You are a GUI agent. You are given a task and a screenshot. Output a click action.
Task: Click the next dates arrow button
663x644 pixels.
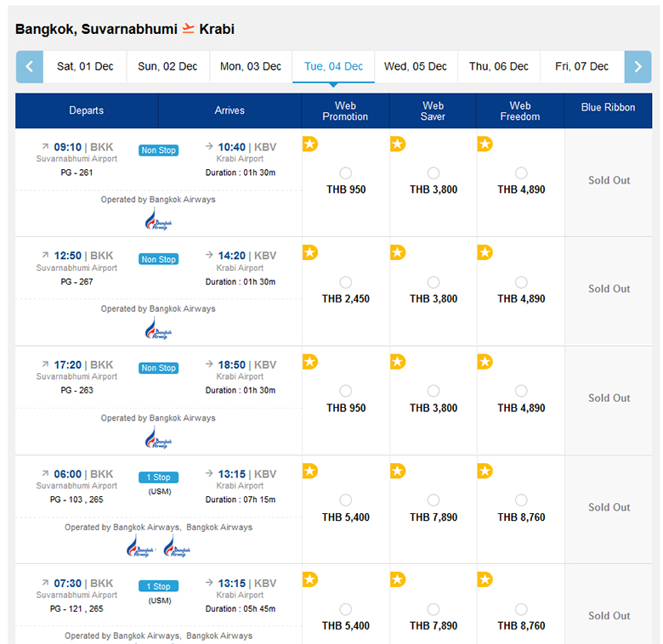(637, 66)
